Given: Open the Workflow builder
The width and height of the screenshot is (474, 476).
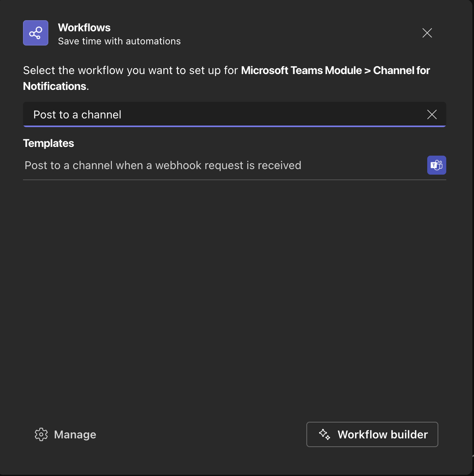Looking at the screenshot, I should pyautogui.click(x=372, y=434).
